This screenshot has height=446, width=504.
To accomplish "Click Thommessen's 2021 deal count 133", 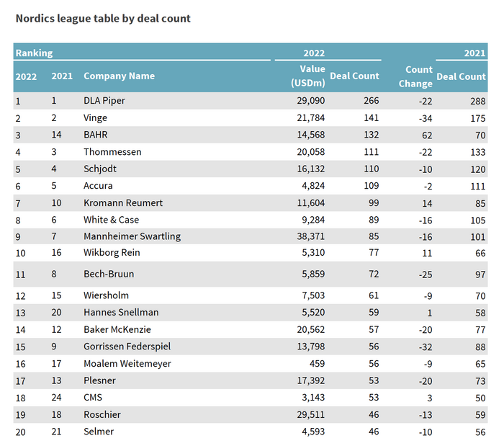I will 478,153.
